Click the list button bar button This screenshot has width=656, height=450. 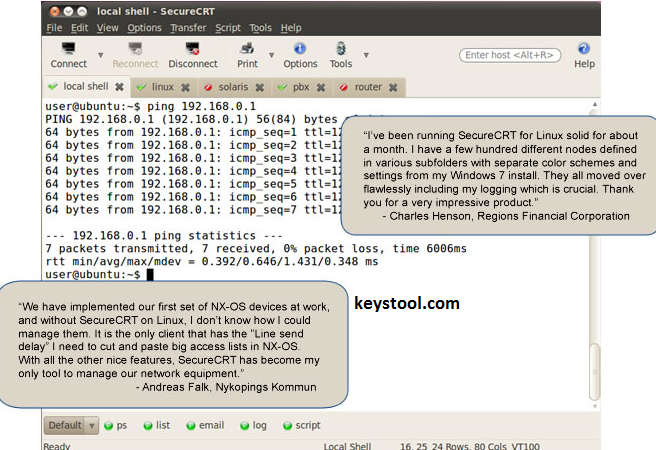(x=157, y=425)
